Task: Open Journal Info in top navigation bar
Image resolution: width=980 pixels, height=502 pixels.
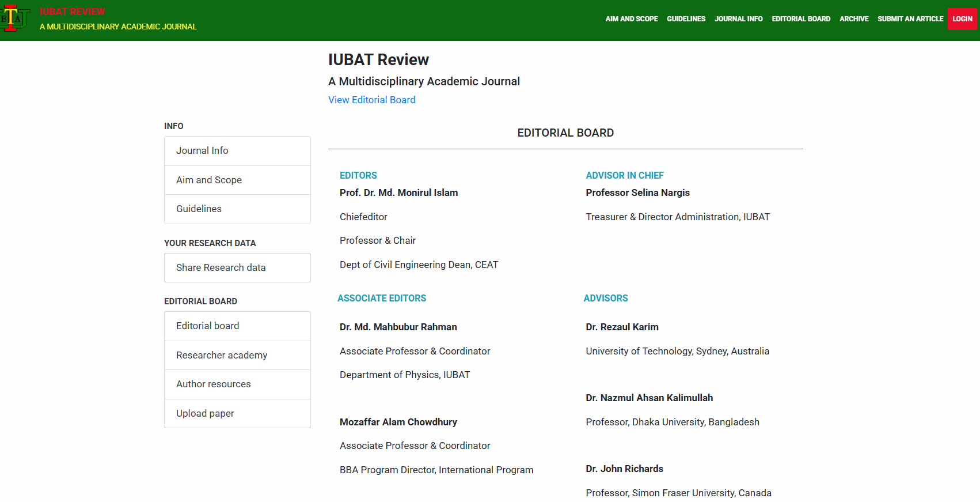Action: pos(738,19)
